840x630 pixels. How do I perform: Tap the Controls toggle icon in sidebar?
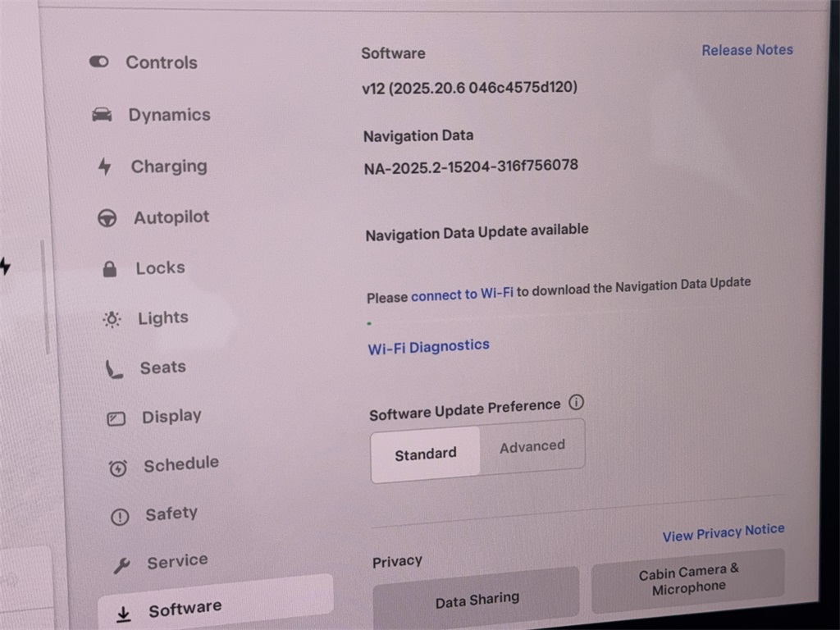click(99, 62)
